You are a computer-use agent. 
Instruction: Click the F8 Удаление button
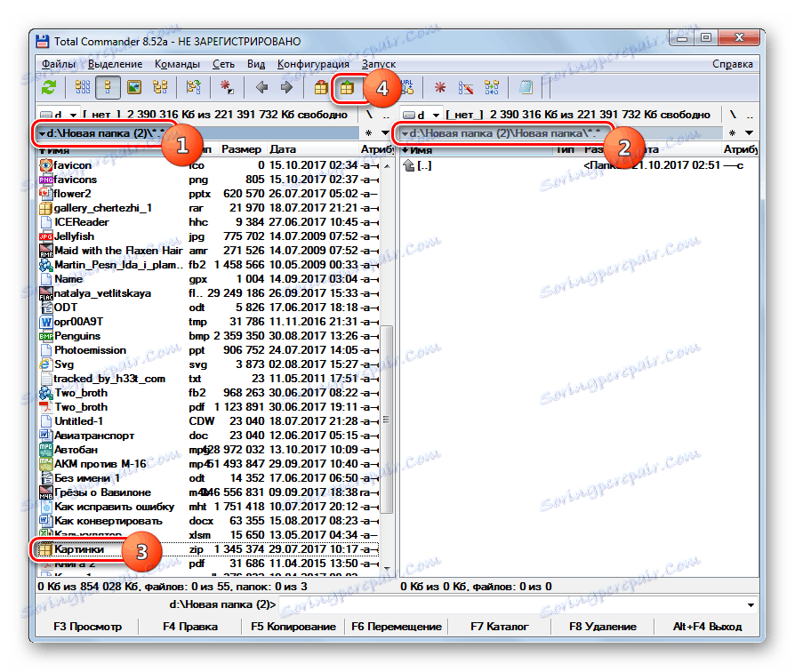(x=603, y=627)
